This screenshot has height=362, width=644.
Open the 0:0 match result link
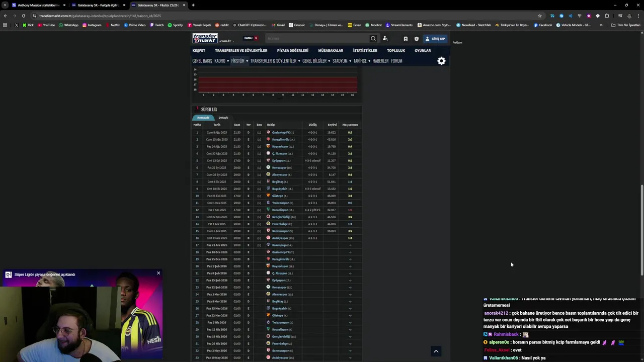pos(350,203)
